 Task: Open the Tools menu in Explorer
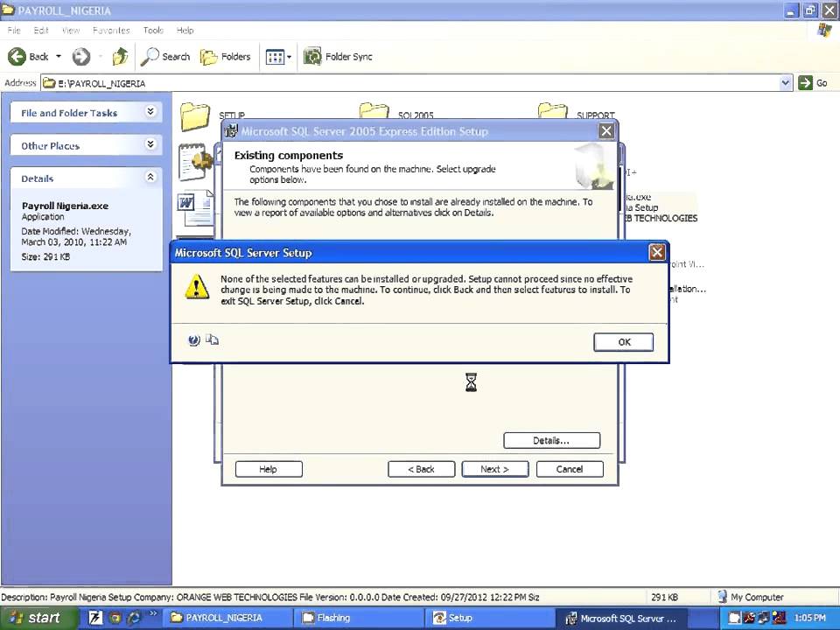coord(153,31)
